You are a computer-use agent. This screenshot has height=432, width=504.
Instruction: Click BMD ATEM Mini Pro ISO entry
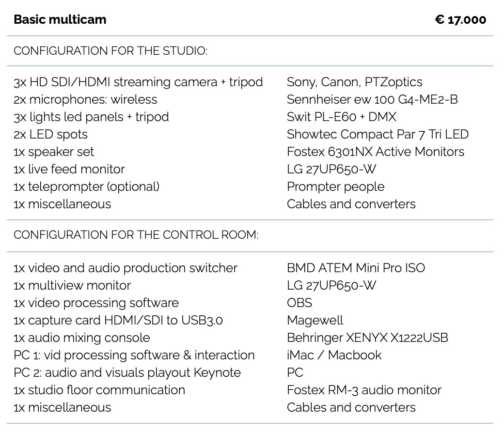(x=356, y=268)
